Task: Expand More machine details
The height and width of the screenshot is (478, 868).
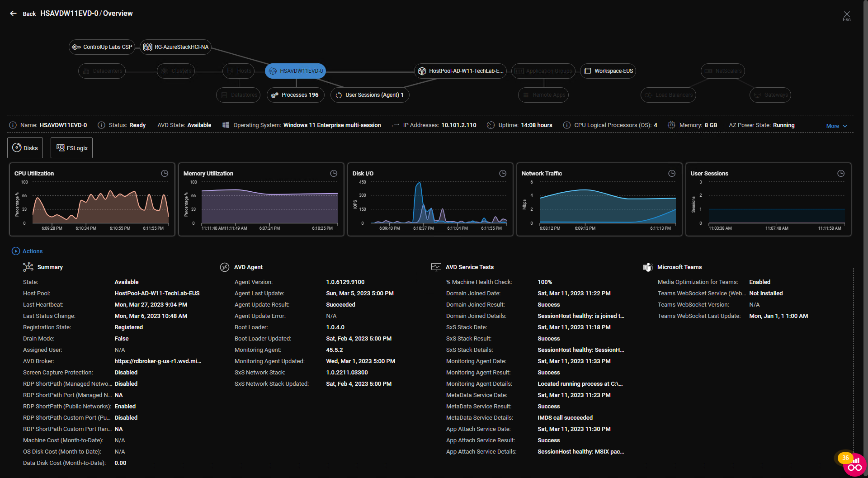Action: (836, 126)
